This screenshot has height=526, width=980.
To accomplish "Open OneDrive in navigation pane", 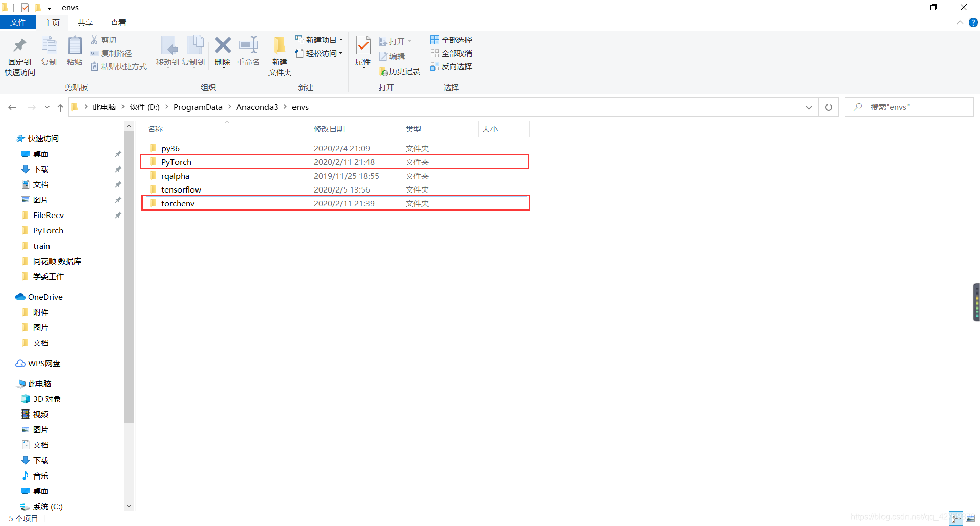I will point(39,297).
